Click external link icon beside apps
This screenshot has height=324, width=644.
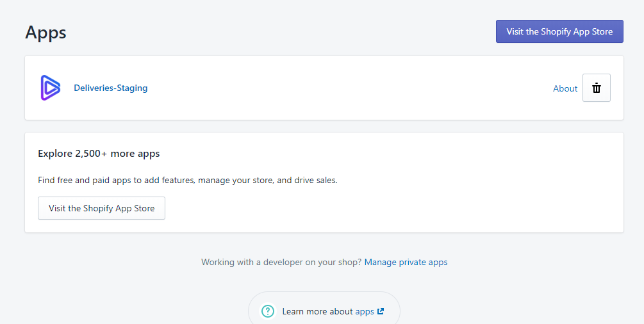[381, 311]
